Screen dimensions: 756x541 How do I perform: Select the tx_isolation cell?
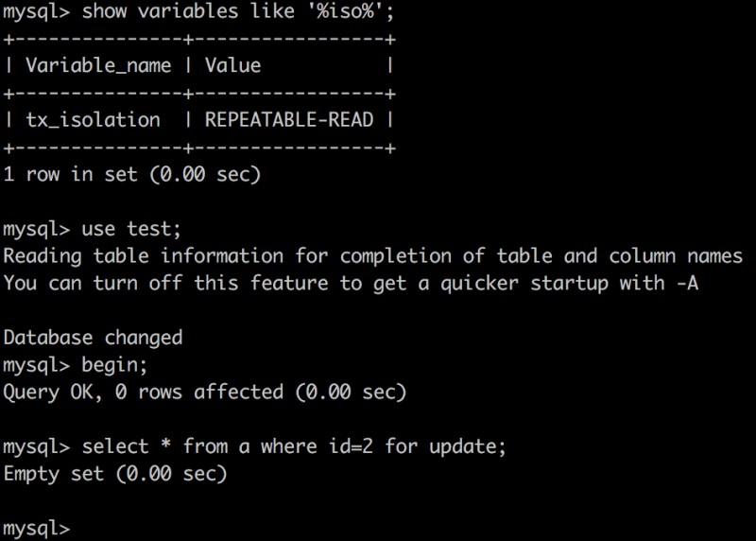[x=93, y=120]
